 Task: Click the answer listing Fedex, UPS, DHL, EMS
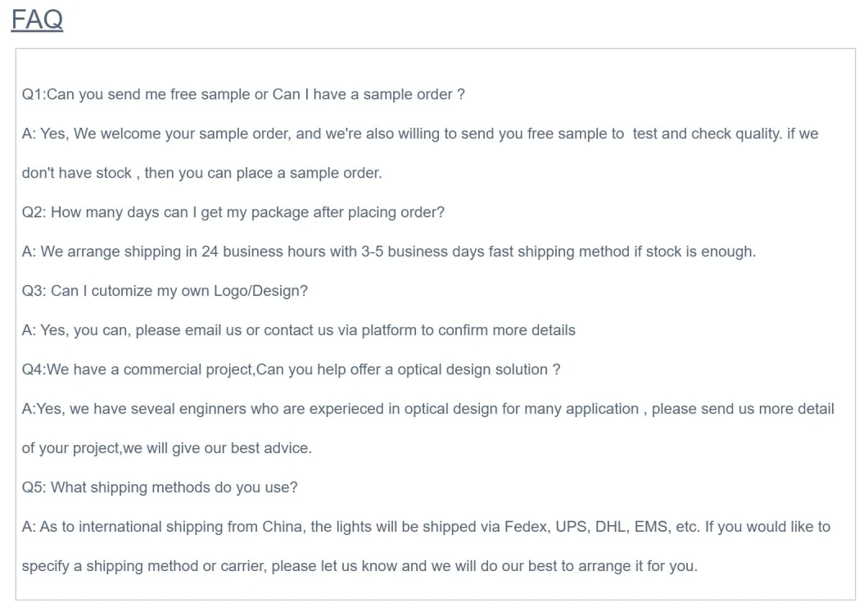pos(426,527)
